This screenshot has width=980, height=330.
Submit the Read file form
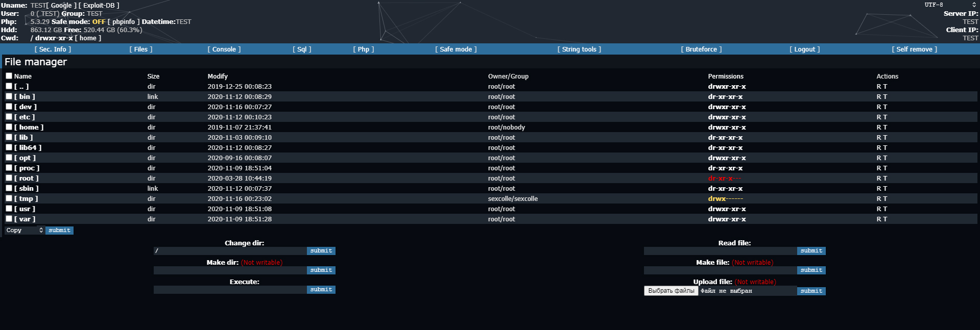pyautogui.click(x=811, y=251)
